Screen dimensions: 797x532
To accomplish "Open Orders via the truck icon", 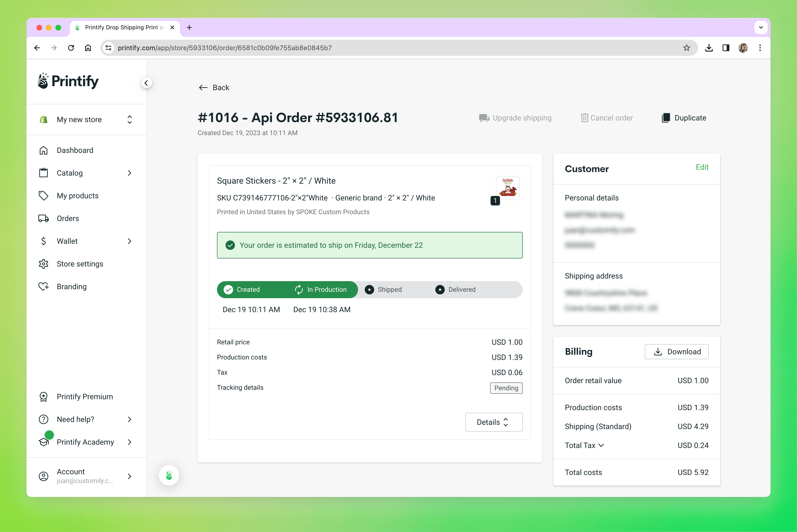I will [44, 218].
